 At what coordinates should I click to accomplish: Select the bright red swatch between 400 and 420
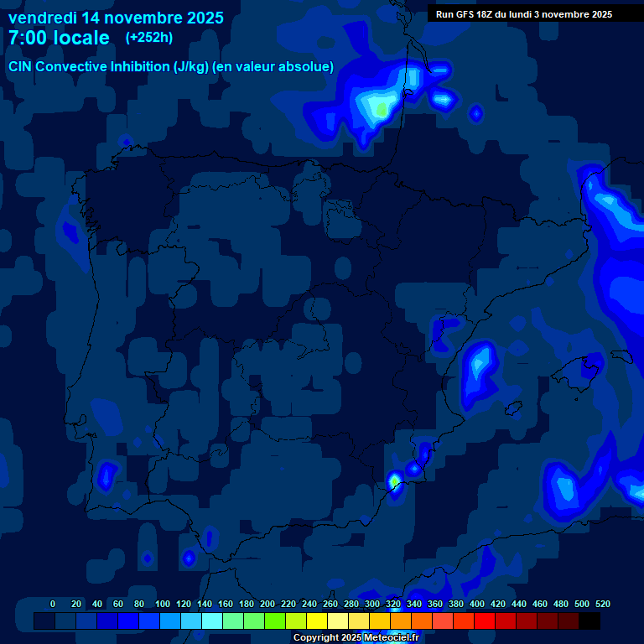click(x=485, y=621)
